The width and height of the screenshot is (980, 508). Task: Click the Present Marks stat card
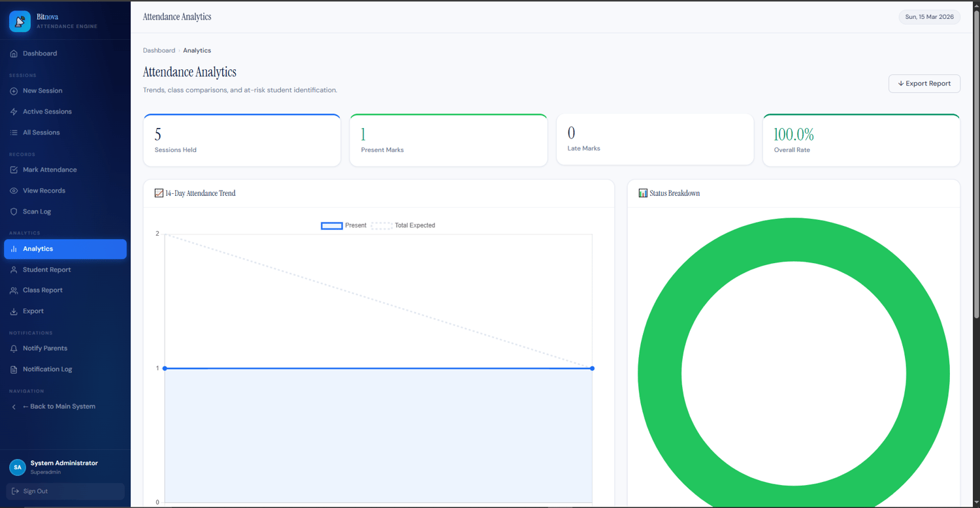pos(448,140)
